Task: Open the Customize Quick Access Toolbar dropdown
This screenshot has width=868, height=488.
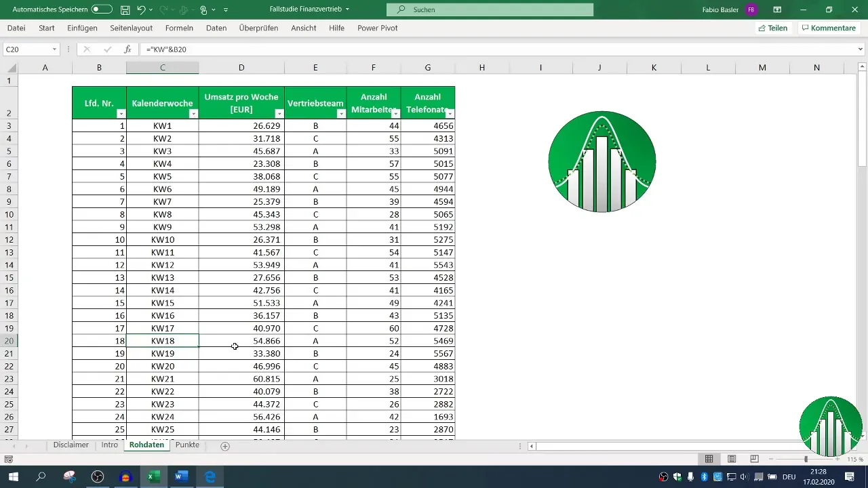Action: (x=225, y=10)
